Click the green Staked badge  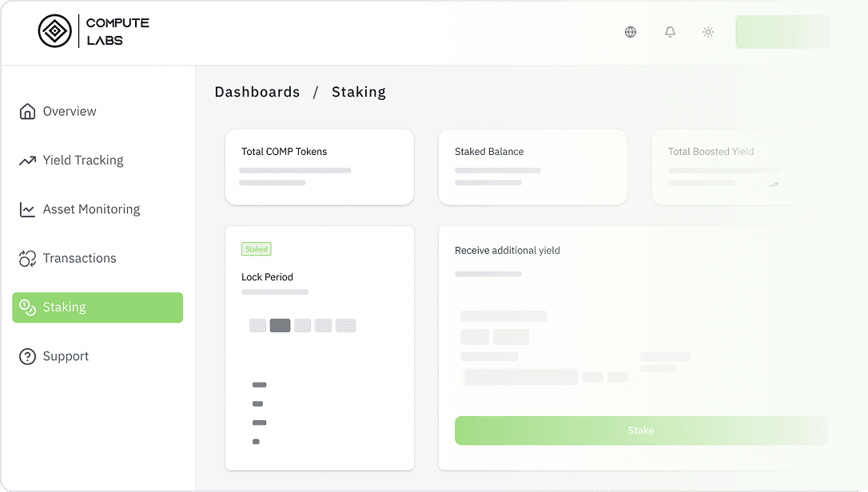click(x=257, y=249)
